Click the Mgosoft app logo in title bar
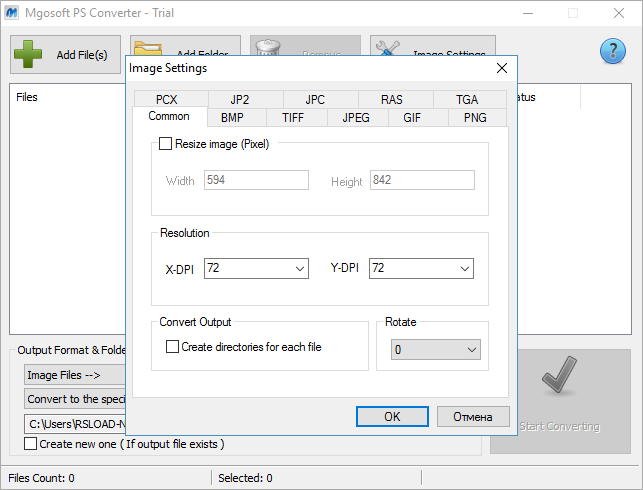Viewport: 643px width, 490px height. tap(11, 13)
